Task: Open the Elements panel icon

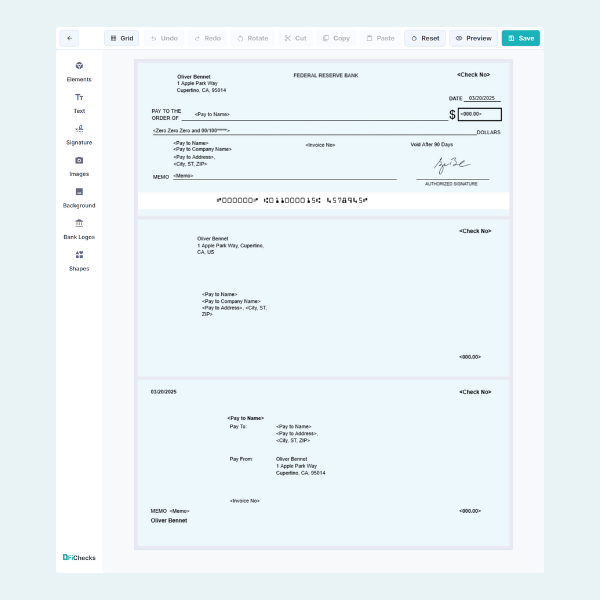Action: point(79,66)
